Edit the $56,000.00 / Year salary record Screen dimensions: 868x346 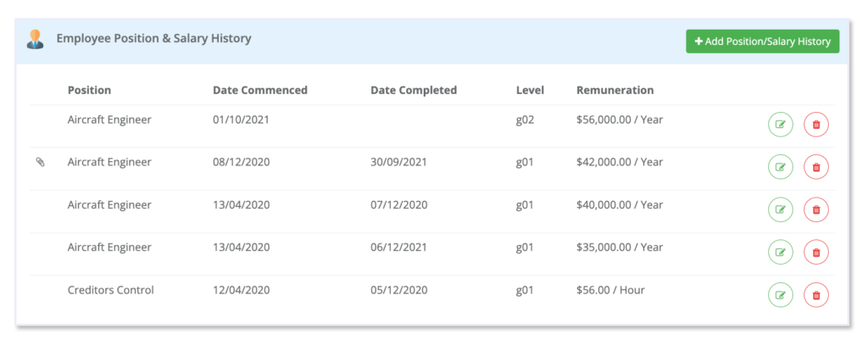tap(780, 125)
